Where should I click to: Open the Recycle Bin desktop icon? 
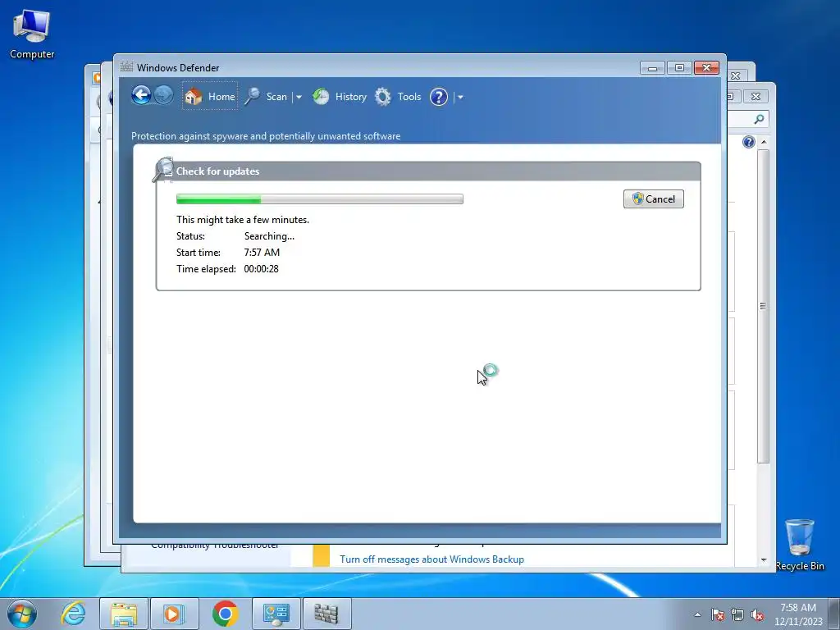(799, 545)
